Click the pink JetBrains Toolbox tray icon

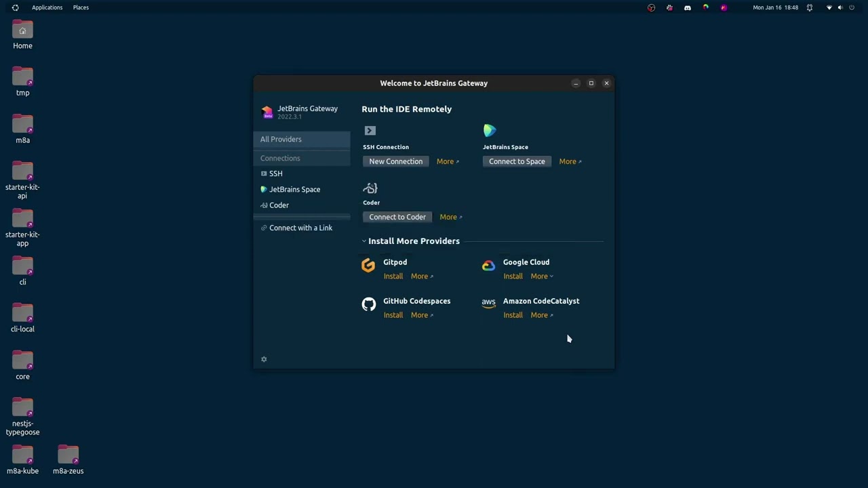pyautogui.click(x=724, y=7)
